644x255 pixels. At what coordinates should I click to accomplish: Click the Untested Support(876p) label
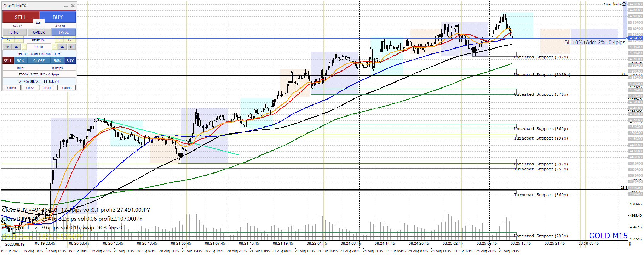coord(541,94)
